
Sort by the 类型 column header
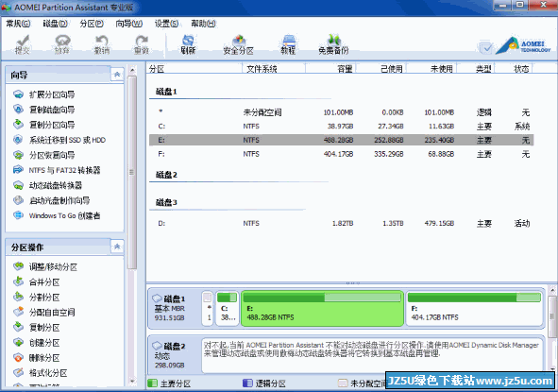click(x=476, y=69)
